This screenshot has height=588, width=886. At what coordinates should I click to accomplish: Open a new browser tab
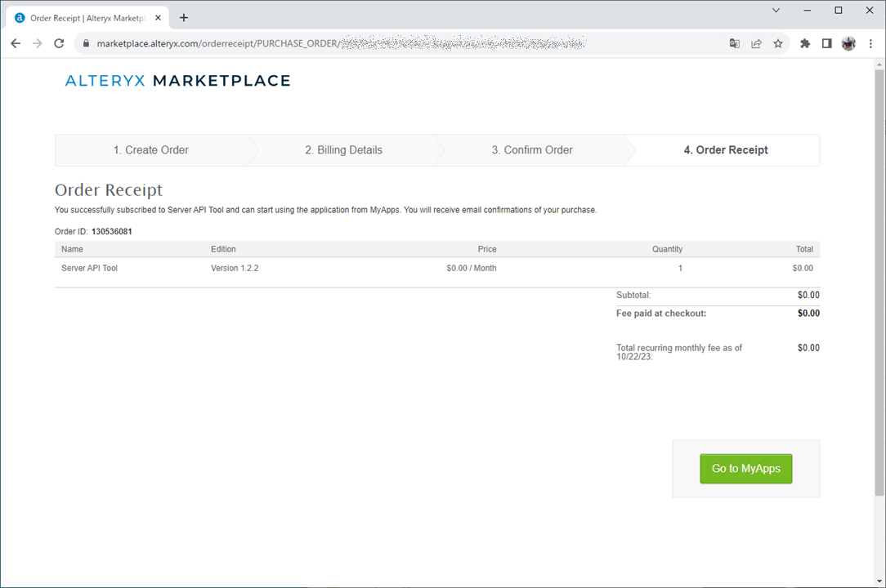[184, 17]
